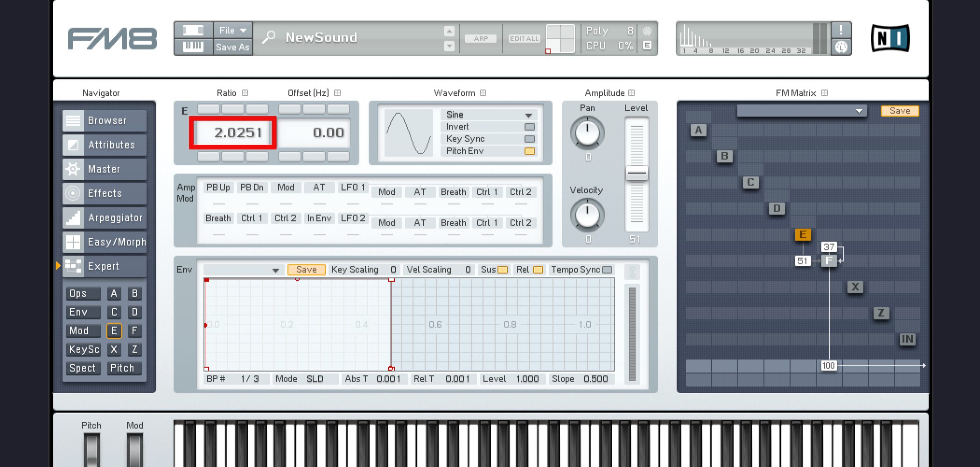The height and width of the screenshot is (467, 980).
Task: Click the FM8 logo
Action: [112, 38]
